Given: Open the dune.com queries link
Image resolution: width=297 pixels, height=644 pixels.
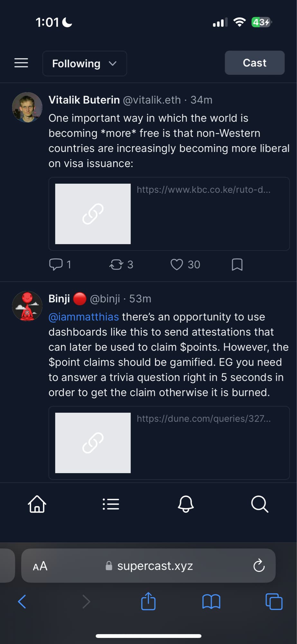Looking at the screenshot, I should click(169, 443).
